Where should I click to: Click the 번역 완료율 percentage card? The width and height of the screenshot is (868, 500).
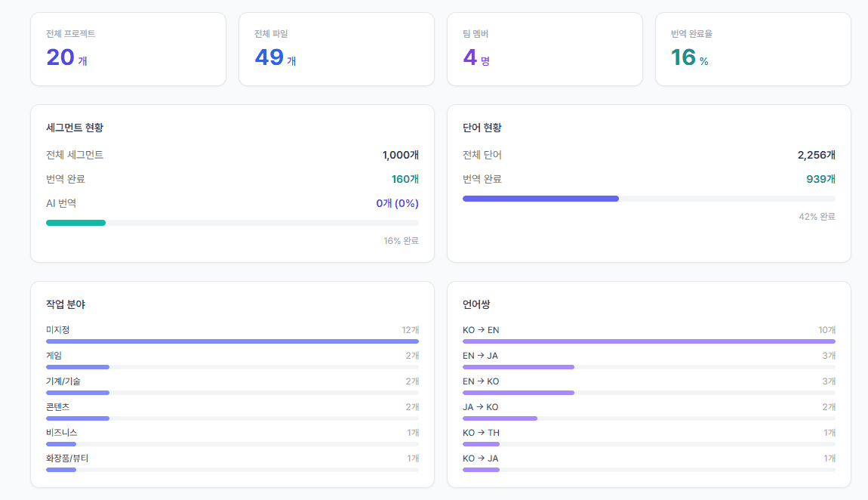click(x=753, y=49)
